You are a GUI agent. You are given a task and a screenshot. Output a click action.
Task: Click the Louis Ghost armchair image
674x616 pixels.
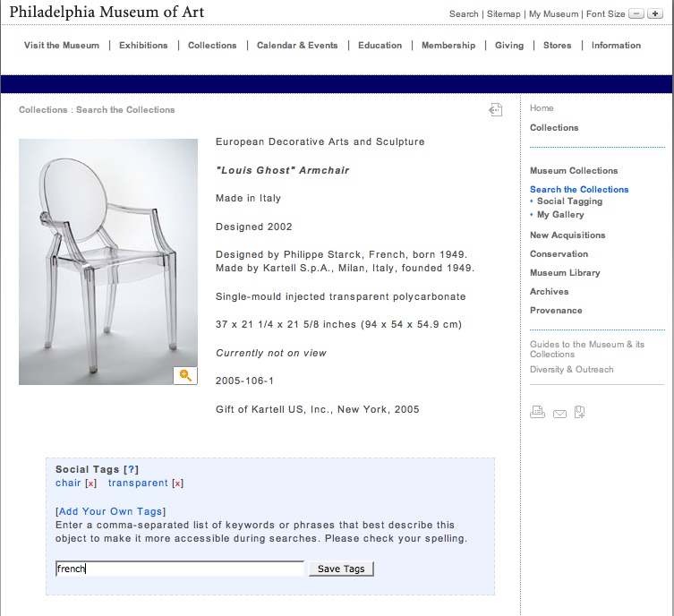tap(108, 261)
